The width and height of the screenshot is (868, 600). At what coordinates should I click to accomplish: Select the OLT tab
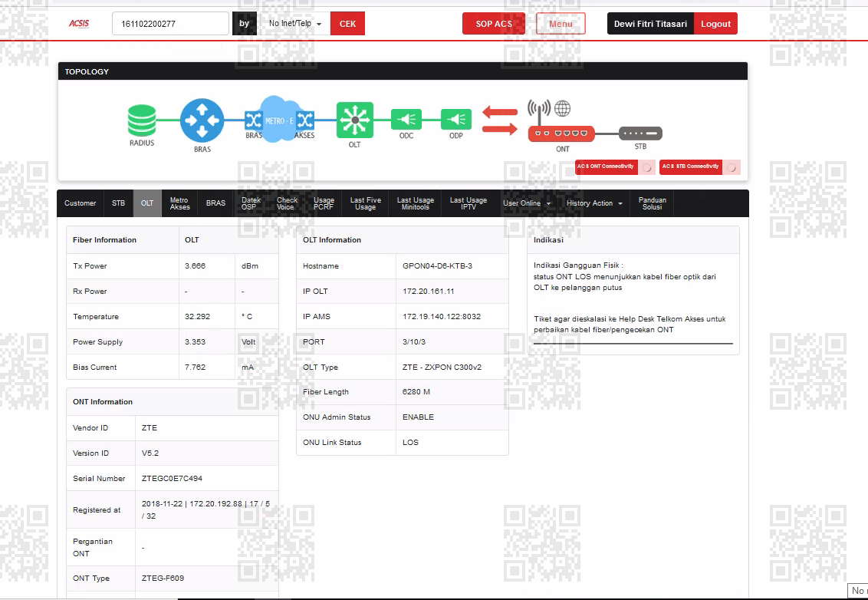pos(147,203)
